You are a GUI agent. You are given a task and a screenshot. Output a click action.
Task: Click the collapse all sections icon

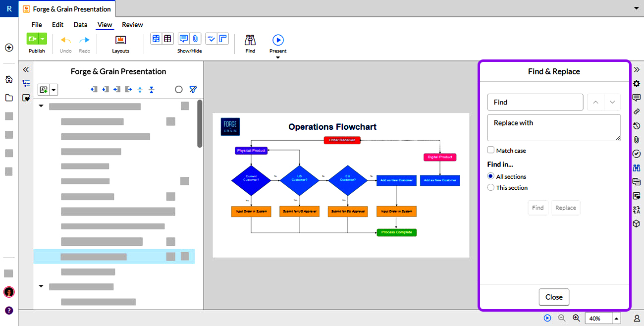click(x=152, y=90)
